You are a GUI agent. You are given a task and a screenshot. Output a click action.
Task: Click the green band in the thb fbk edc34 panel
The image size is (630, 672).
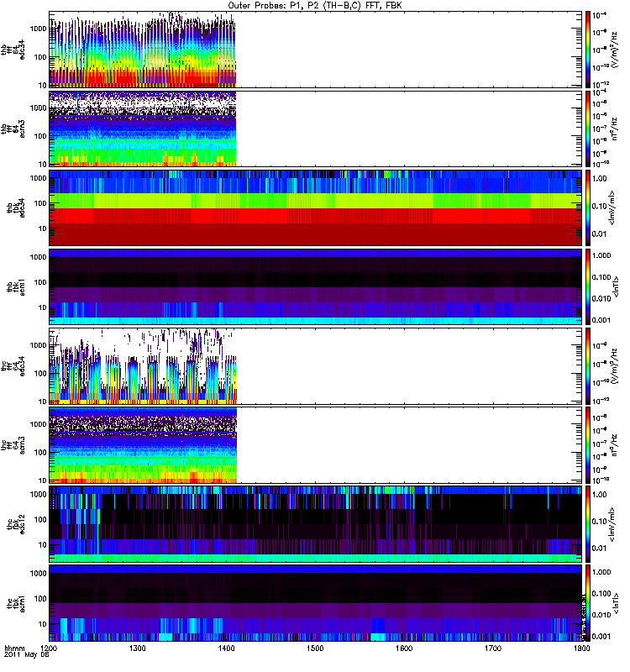click(x=315, y=201)
